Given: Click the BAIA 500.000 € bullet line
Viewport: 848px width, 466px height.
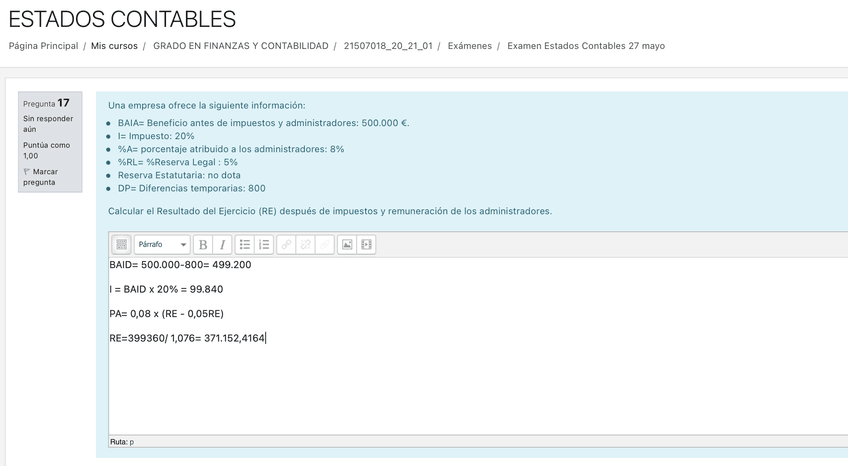Looking at the screenshot, I should [263, 123].
